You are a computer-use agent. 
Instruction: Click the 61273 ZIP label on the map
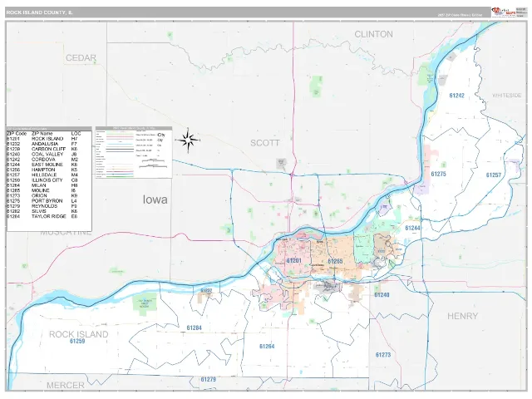pyautogui.click(x=383, y=355)
